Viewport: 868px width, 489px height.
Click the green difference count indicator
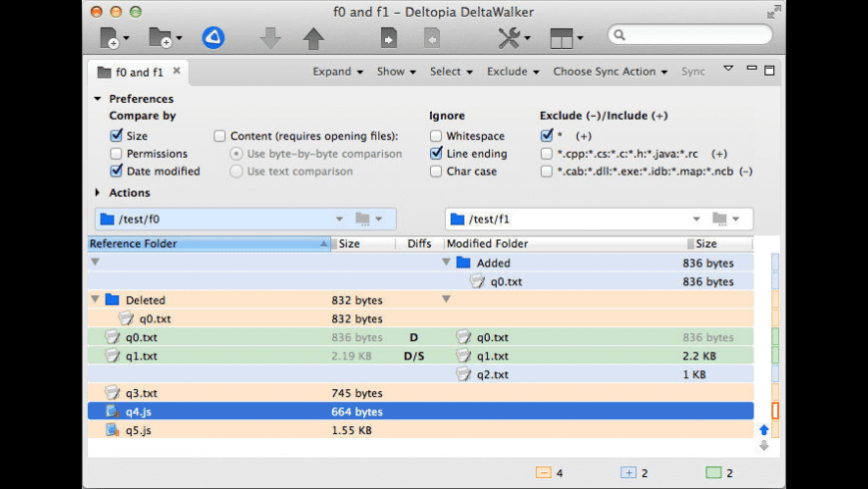pyautogui.click(x=713, y=473)
